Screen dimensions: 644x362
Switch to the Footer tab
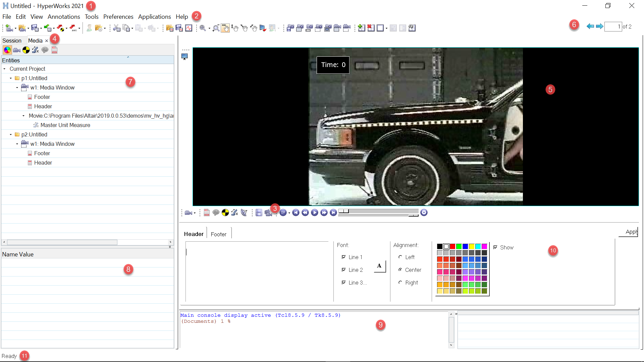click(218, 234)
